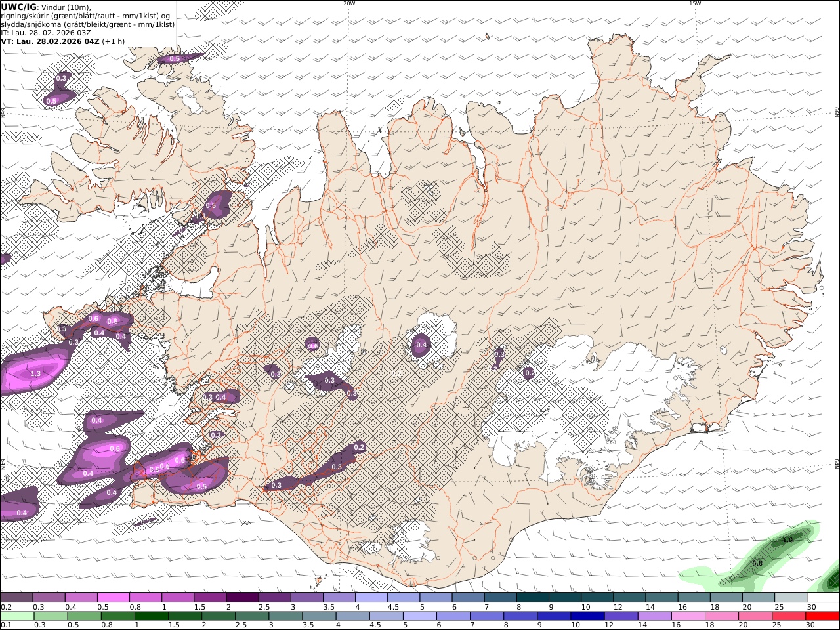Screen dimensions: 840x630
Task: Click the 'rigning/skúrir' legend description line
Action: [86, 15]
